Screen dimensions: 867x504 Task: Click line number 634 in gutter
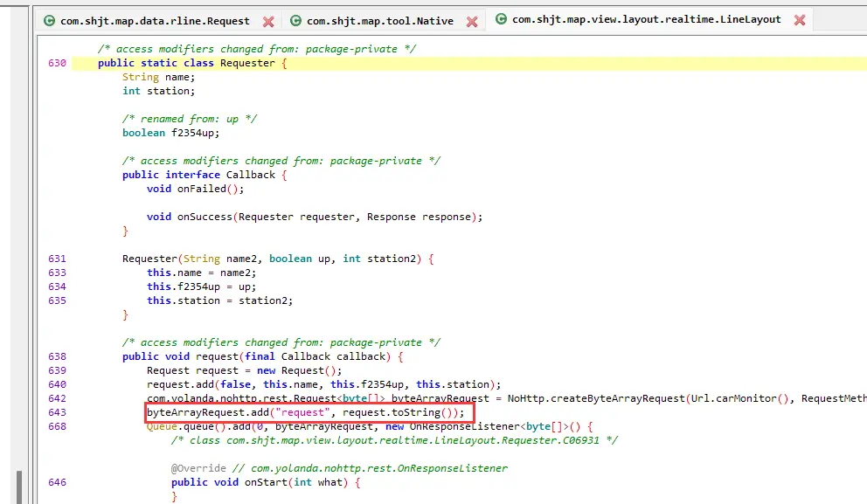pos(57,287)
